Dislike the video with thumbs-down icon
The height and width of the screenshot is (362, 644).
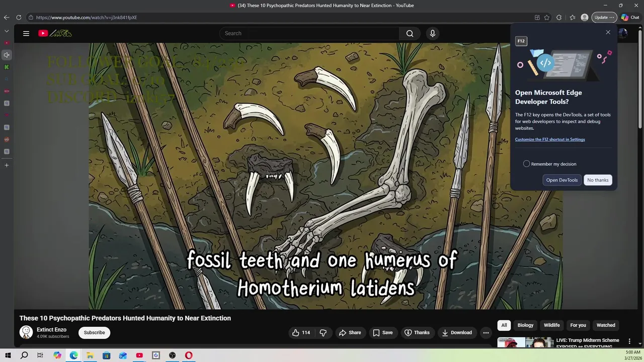323,333
